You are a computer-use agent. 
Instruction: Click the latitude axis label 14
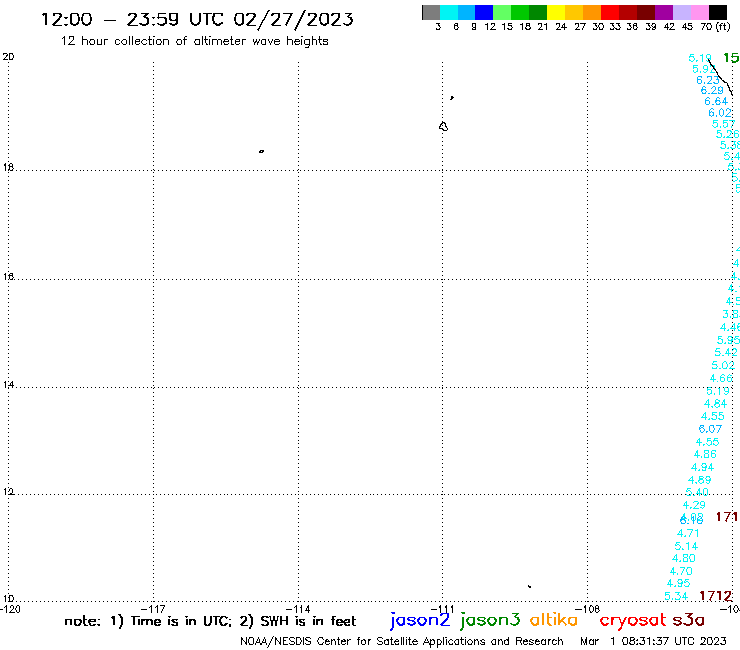point(8,385)
